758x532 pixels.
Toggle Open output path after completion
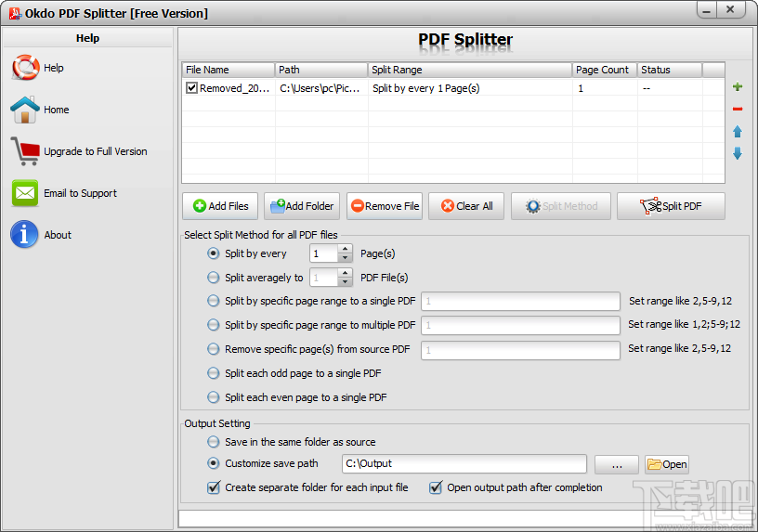tap(436, 487)
